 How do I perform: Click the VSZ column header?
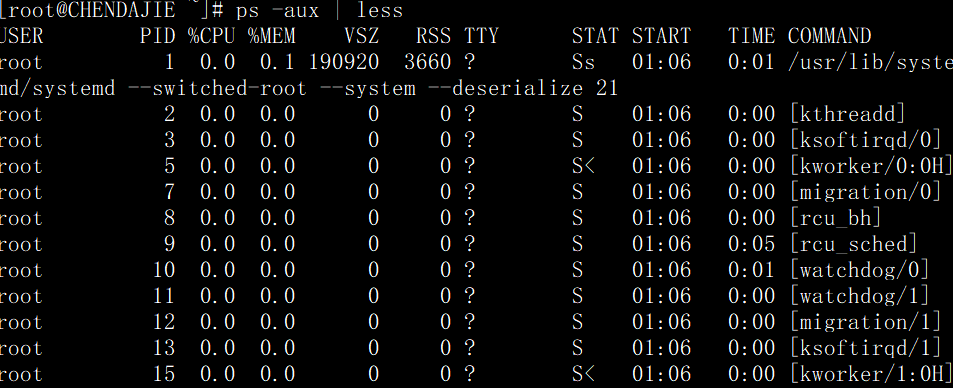pyautogui.click(x=362, y=36)
